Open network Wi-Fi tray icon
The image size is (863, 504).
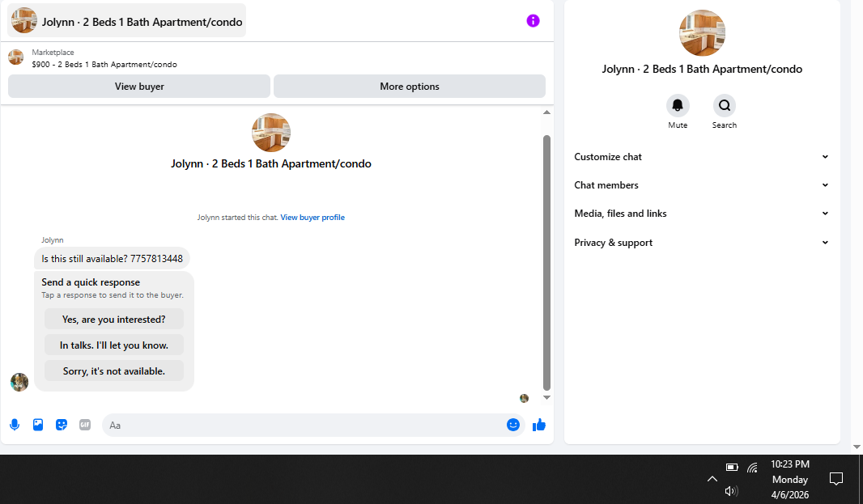coord(752,468)
